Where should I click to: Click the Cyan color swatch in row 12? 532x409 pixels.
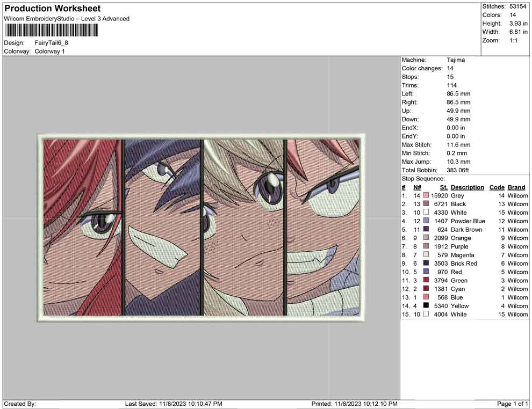click(426, 289)
